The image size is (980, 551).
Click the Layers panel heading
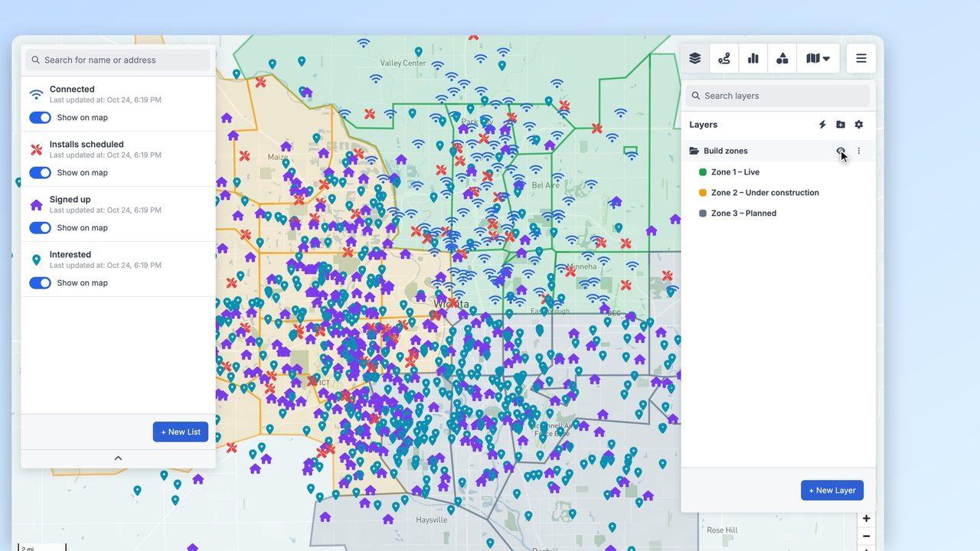pyautogui.click(x=704, y=125)
